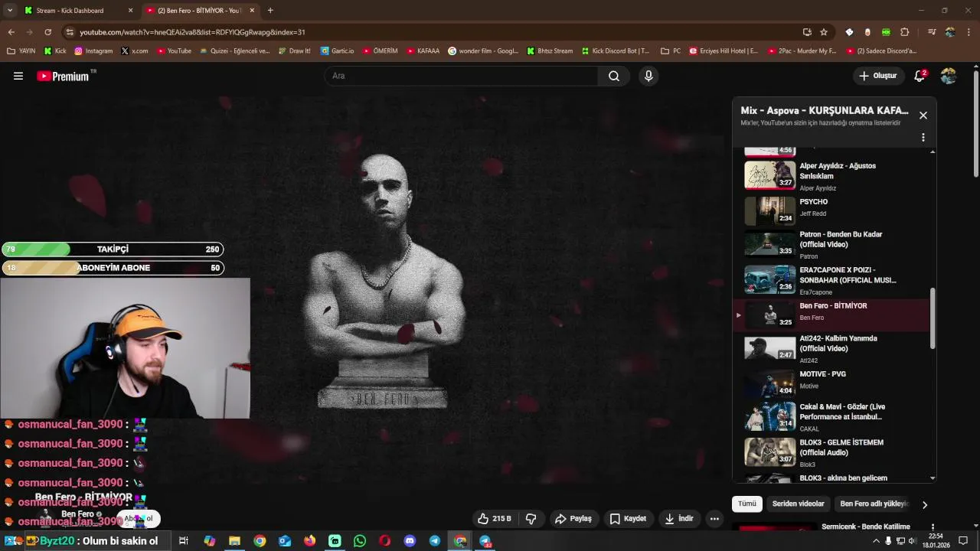The height and width of the screenshot is (551, 980).
Task: Close the Mix playlist panel
Action: (x=923, y=116)
